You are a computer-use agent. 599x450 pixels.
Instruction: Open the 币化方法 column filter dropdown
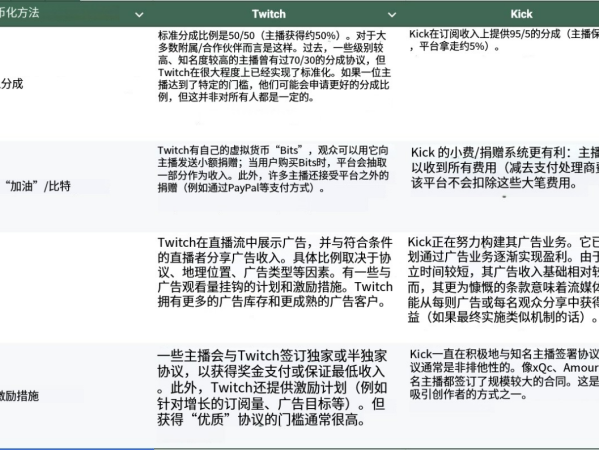point(139,15)
